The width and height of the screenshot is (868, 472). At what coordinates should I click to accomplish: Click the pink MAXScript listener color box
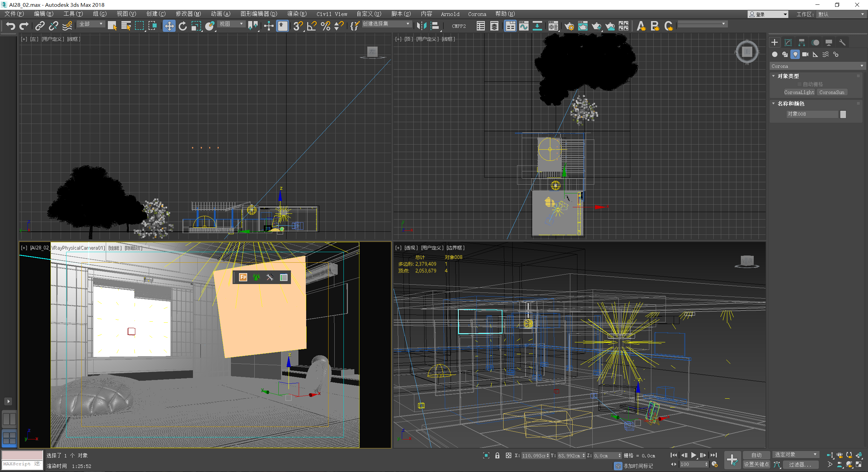[22, 455]
